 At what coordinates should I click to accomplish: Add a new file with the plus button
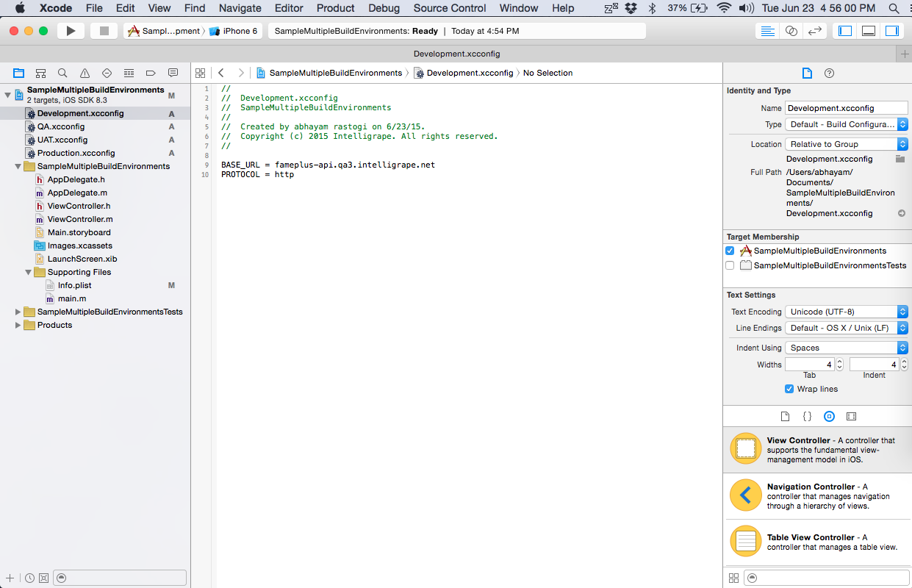coord(10,578)
